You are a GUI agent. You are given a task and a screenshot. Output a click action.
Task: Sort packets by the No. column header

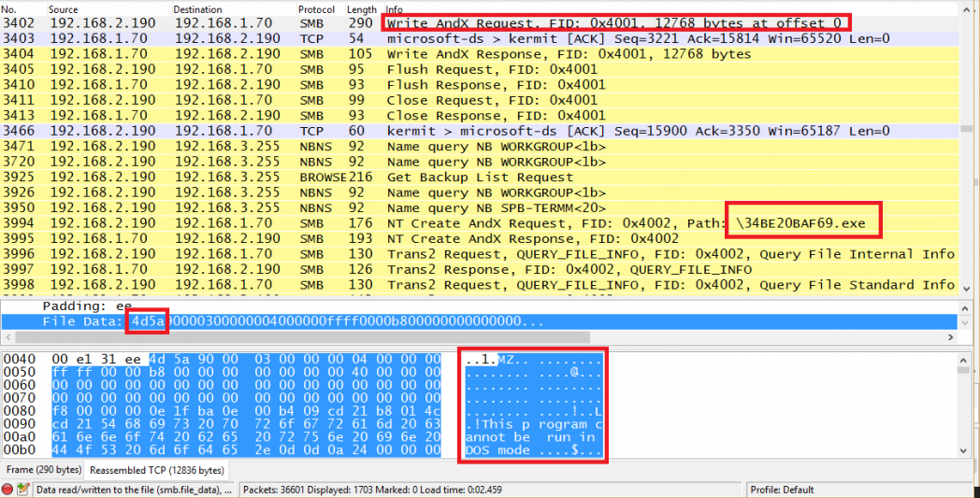point(8,9)
